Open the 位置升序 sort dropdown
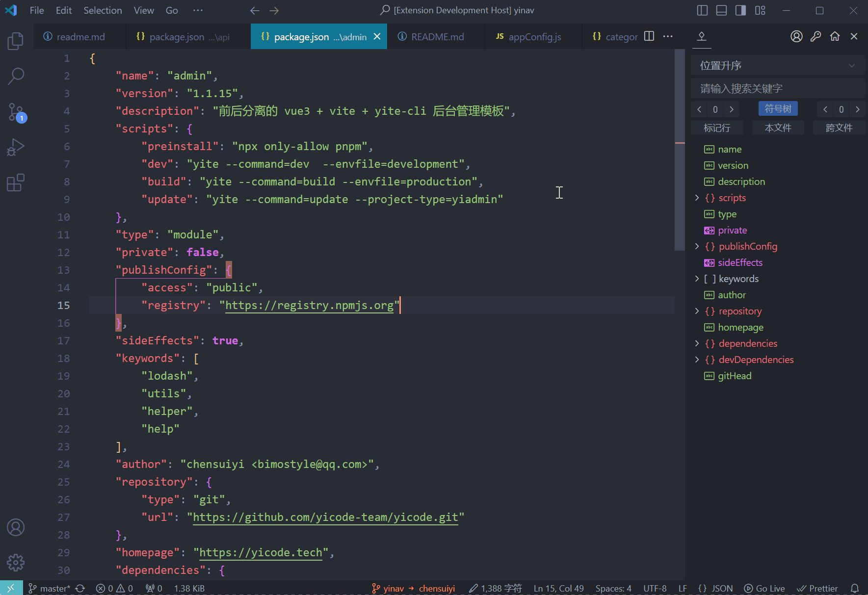This screenshot has width=868, height=595. click(778, 65)
